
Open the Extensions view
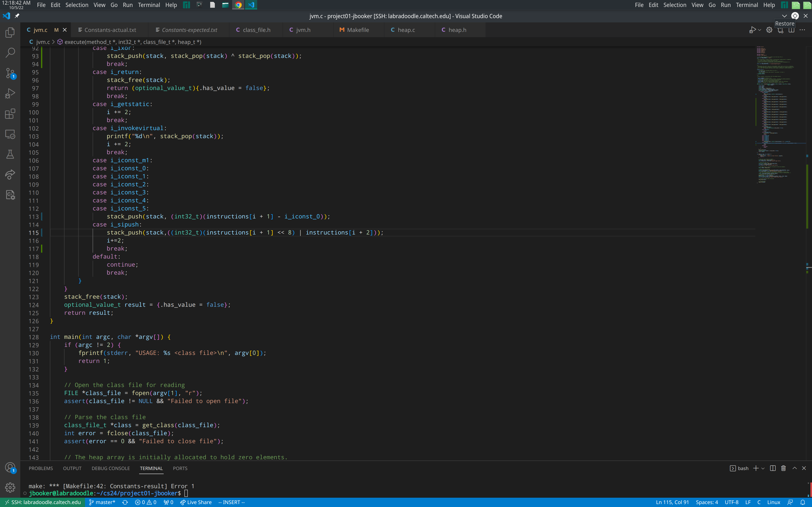coord(10,114)
